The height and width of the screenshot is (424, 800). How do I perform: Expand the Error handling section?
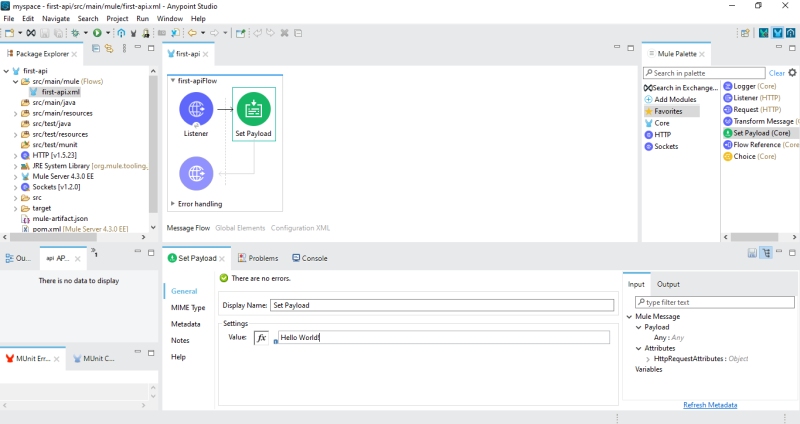172,204
